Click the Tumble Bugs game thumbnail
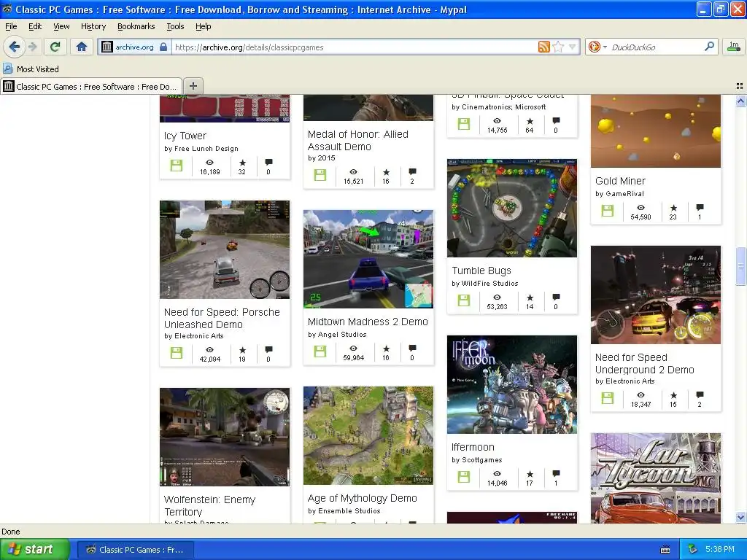This screenshot has height=560, width=747. click(x=511, y=208)
